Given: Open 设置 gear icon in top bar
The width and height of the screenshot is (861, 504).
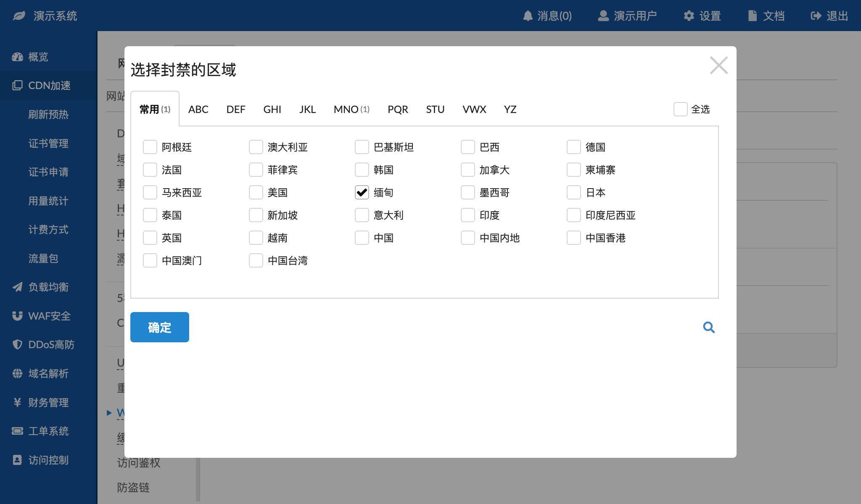Looking at the screenshot, I should pyautogui.click(x=689, y=16).
